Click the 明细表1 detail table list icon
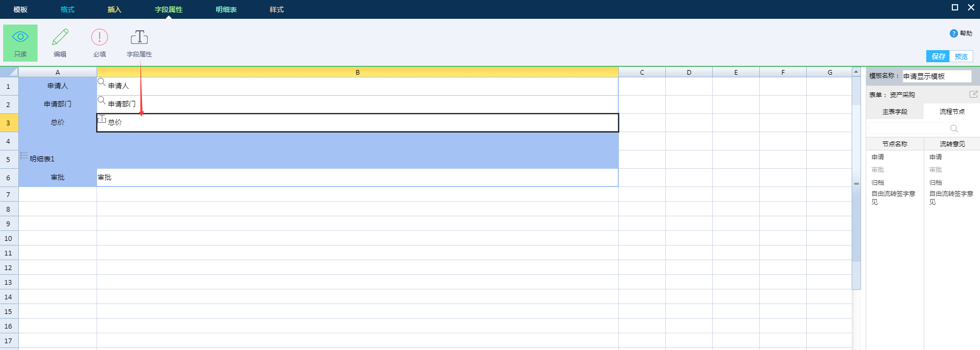Screen dimensions: 980x350 pos(24,155)
